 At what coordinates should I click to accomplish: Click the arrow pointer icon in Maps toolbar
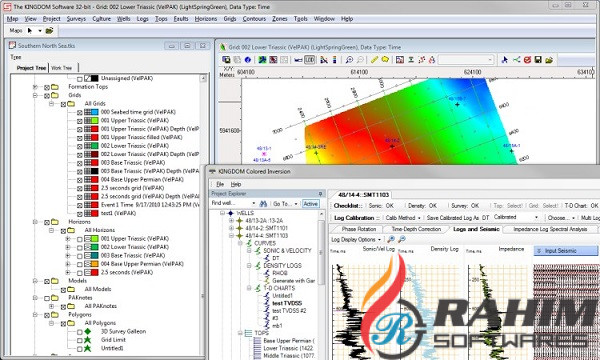[30, 31]
